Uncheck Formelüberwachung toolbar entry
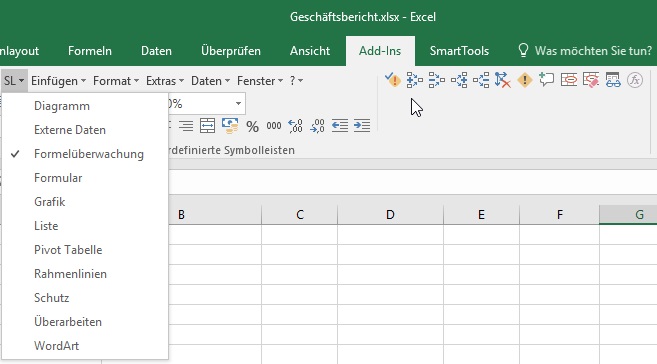 pyautogui.click(x=85, y=154)
